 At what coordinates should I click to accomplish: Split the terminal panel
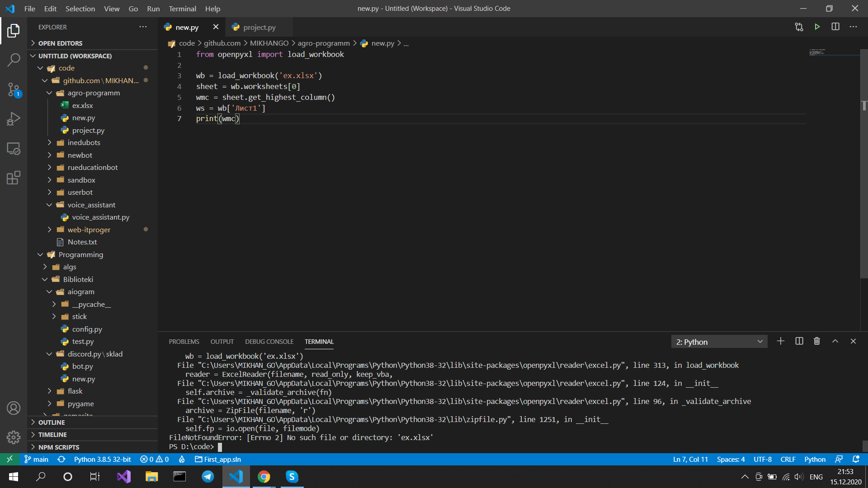pyautogui.click(x=799, y=341)
